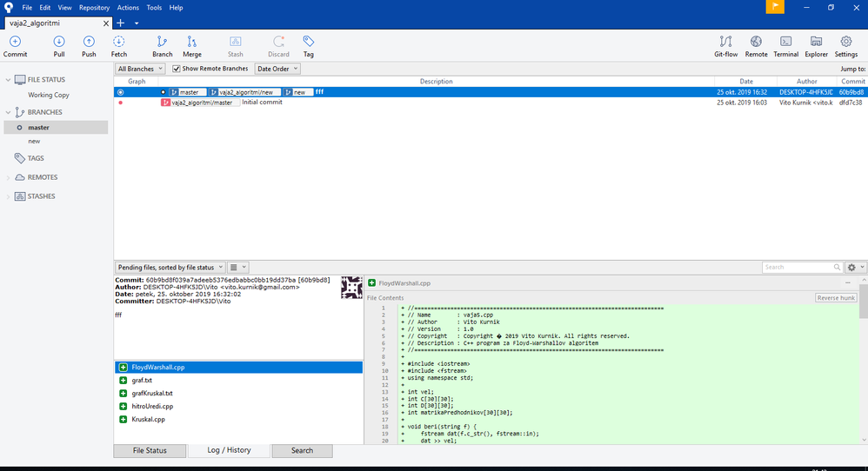
Task: Click added icon beside graf.txt
Action: 123,381
